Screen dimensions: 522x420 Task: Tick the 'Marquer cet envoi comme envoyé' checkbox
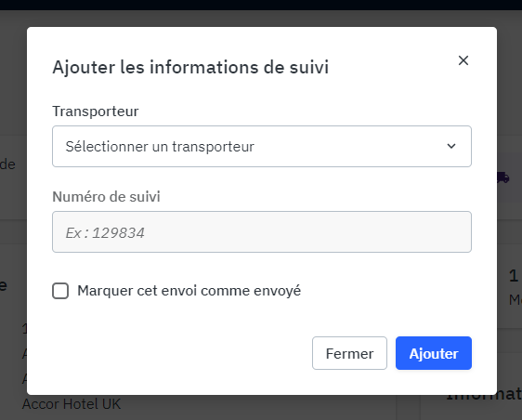pyautogui.click(x=60, y=291)
